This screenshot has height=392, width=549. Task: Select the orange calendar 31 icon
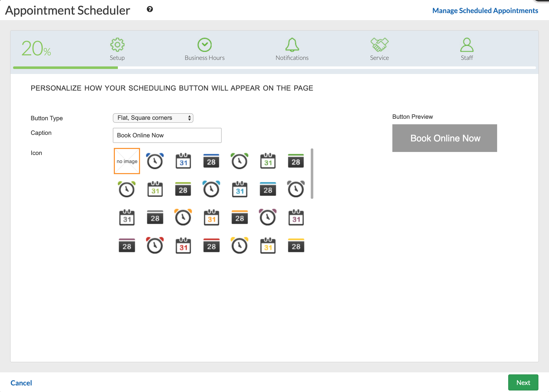click(211, 218)
